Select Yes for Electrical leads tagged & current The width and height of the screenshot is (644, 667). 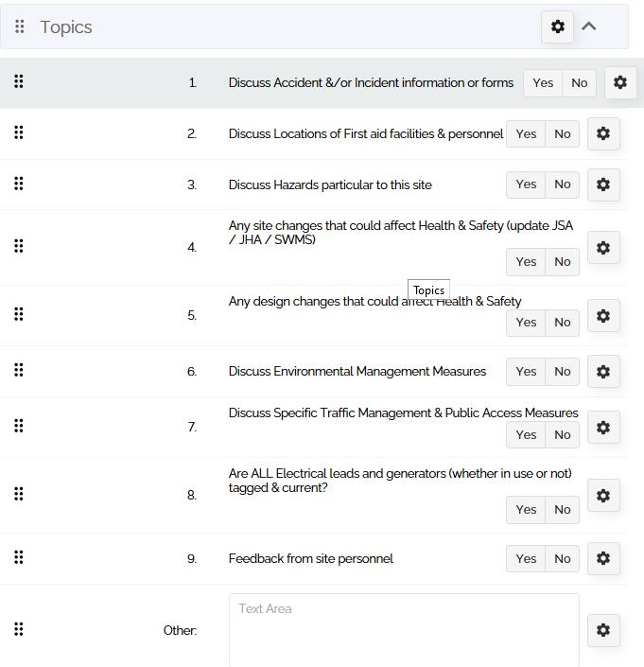click(526, 510)
